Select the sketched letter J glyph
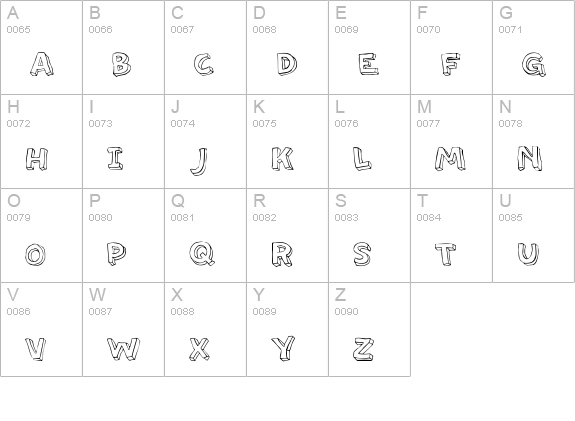 click(x=199, y=161)
